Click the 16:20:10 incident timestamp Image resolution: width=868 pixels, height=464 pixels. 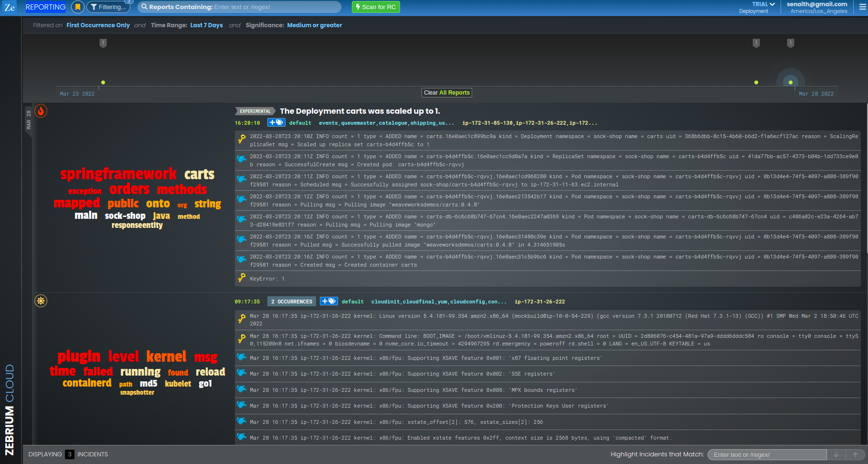(247, 123)
